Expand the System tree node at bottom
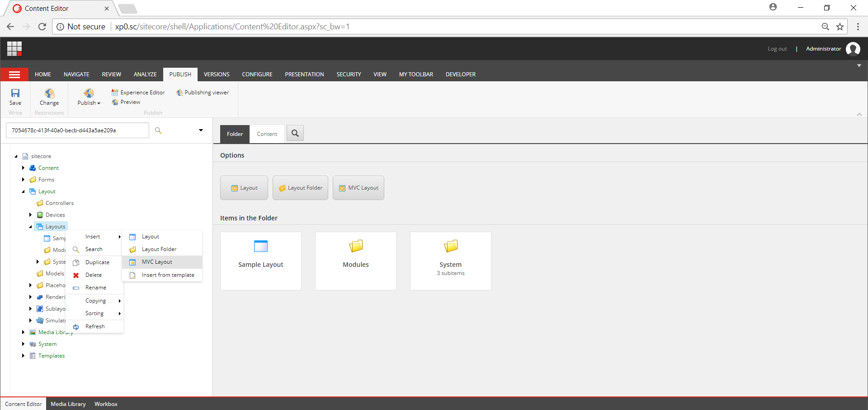 23,344
